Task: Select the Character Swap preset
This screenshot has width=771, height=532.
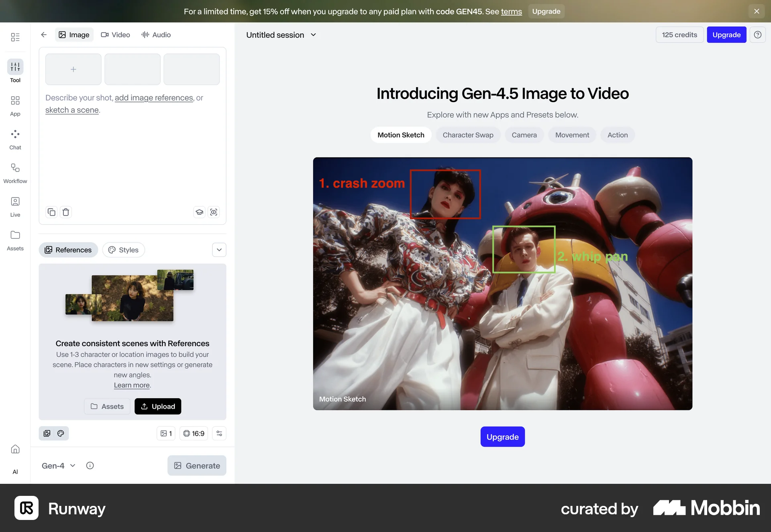Action: pyautogui.click(x=468, y=135)
